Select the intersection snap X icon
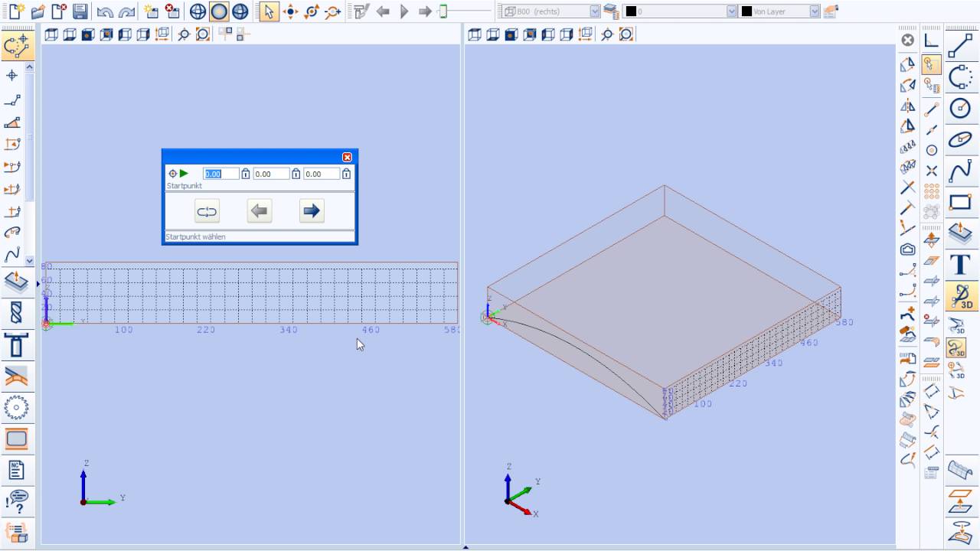This screenshot has width=980, height=551. (932, 171)
